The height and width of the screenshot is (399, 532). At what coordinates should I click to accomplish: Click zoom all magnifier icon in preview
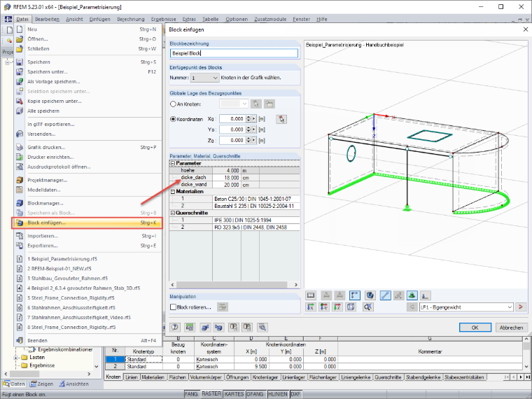(x=367, y=307)
